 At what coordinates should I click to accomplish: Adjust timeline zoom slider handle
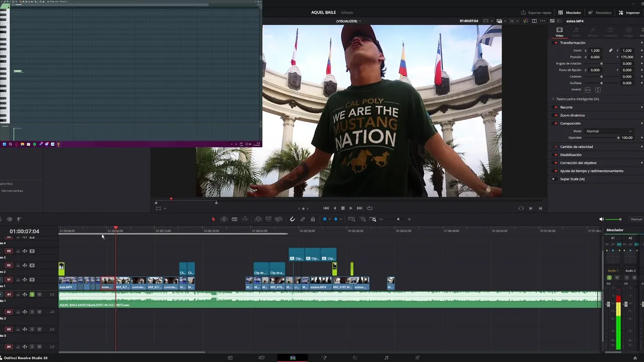[398, 219]
